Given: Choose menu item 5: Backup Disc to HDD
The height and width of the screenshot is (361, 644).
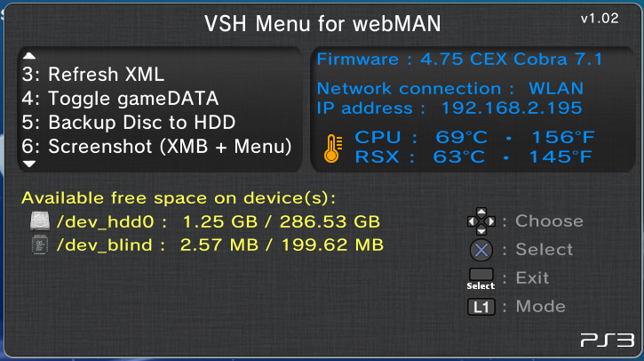Looking at the screenshot, I should click(x=129, y=122).
